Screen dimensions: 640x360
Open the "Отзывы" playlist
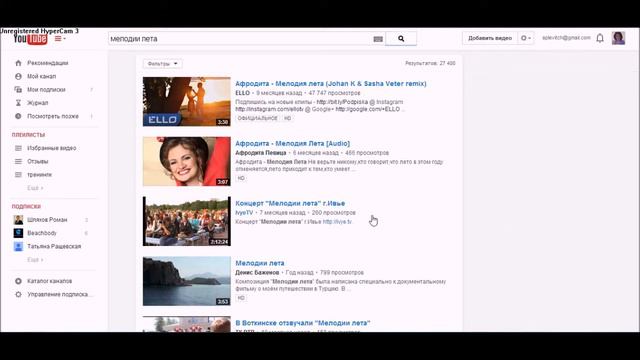click(38, 161)
